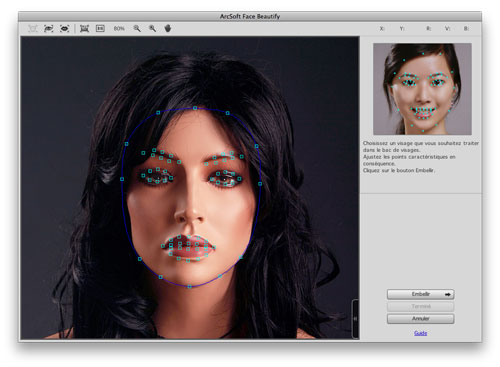Click the ArcSoft Face Beautify window title

[x=250, y=16]
